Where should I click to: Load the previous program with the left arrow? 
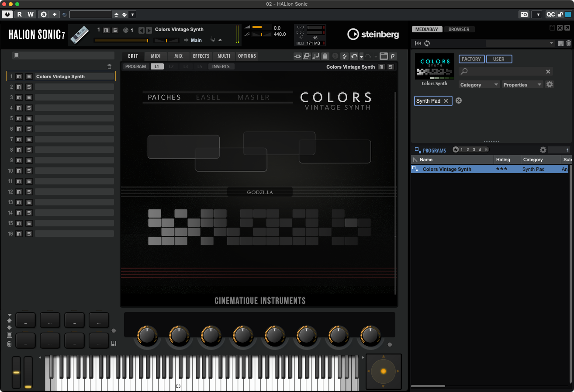tap(141, 30)
